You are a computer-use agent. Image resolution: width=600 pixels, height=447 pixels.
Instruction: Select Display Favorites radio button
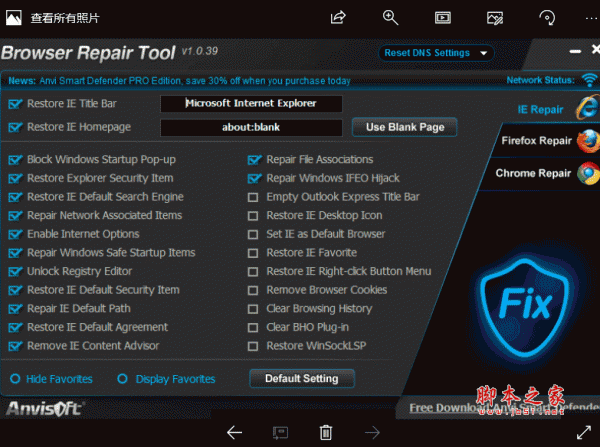[122, 379]
